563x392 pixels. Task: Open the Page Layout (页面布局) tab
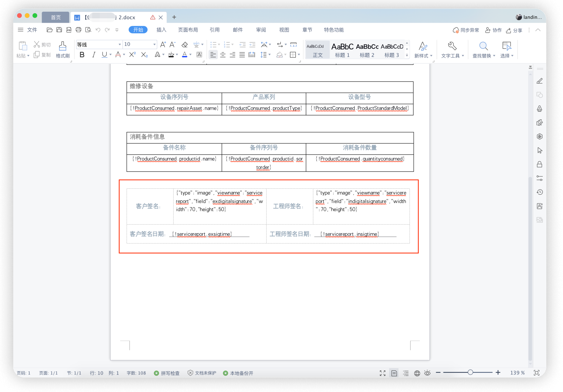tap(188, 30)
